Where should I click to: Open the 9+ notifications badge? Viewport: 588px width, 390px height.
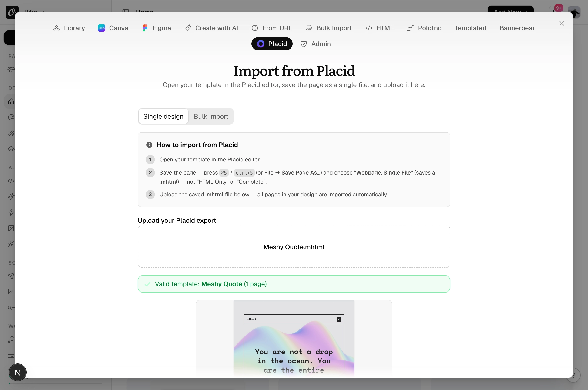[559, 8]
